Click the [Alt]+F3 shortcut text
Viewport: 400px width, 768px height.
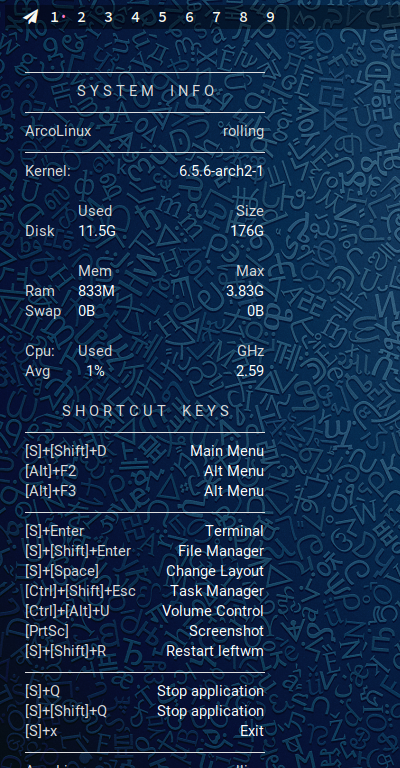click(x=51, y=491)
